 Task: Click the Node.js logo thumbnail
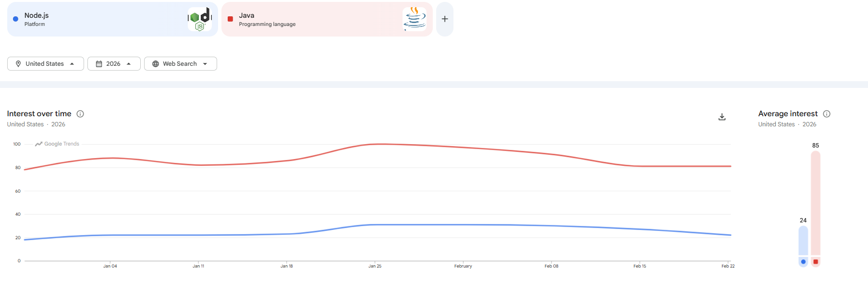tap(200, 19)
